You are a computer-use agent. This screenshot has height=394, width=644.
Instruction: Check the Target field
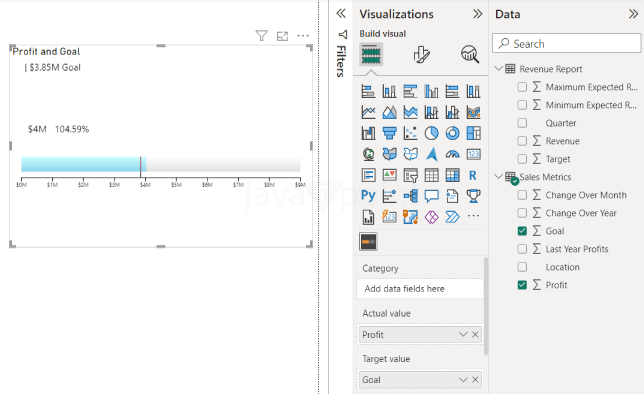point(522,159)
